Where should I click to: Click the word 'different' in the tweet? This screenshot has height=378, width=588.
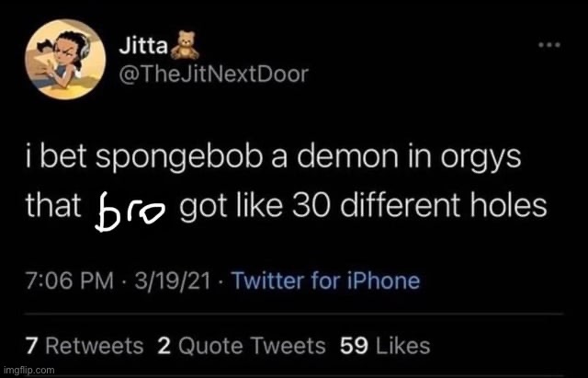[x=401, y=204]
